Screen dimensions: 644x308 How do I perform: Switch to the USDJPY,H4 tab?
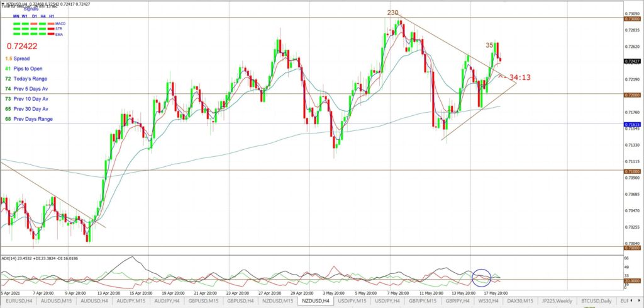point(387,302)
